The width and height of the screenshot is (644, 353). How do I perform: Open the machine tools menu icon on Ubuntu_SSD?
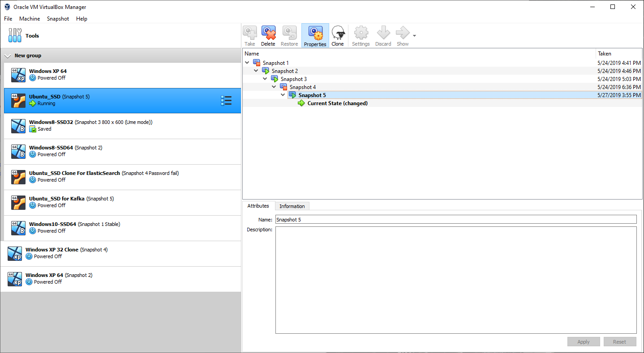[226, 101]
